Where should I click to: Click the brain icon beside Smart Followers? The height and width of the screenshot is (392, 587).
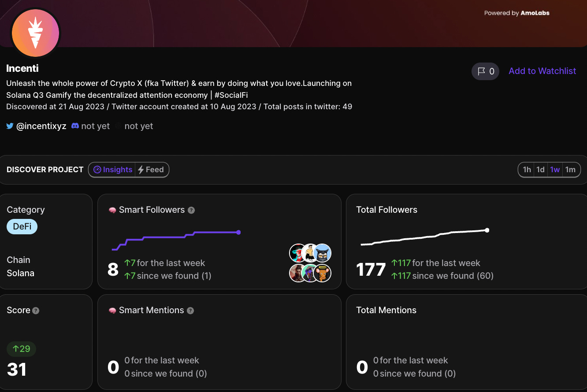point(112,210)
